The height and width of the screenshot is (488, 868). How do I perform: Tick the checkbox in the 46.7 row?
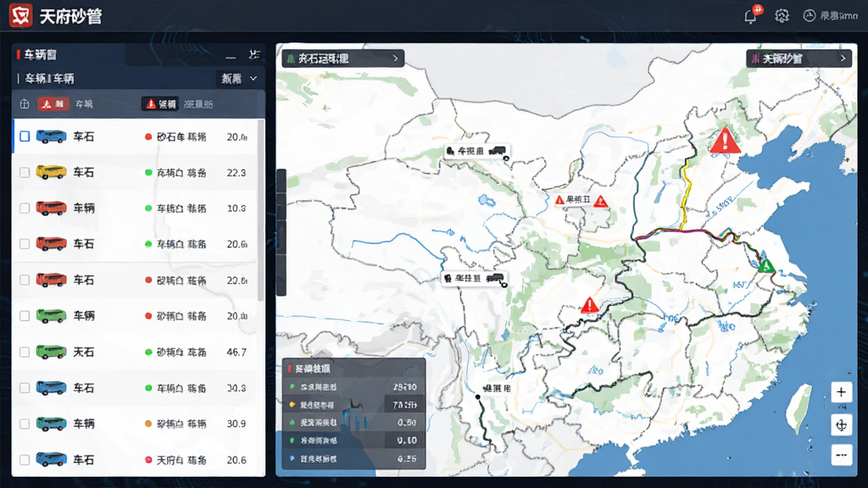(x=25, y=352)
